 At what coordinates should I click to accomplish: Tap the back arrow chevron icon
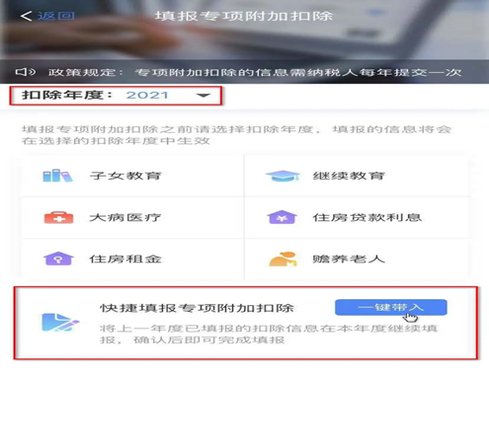pyautogui.click(x=26, y=16)
